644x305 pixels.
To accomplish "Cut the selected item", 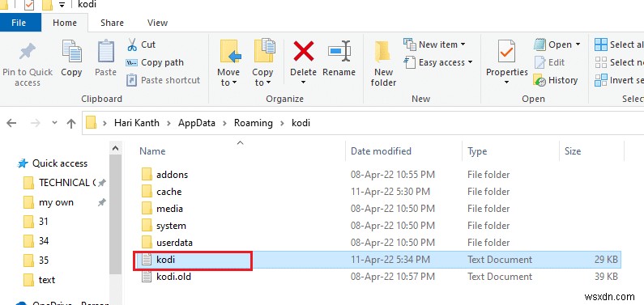I will coord(141,44).
